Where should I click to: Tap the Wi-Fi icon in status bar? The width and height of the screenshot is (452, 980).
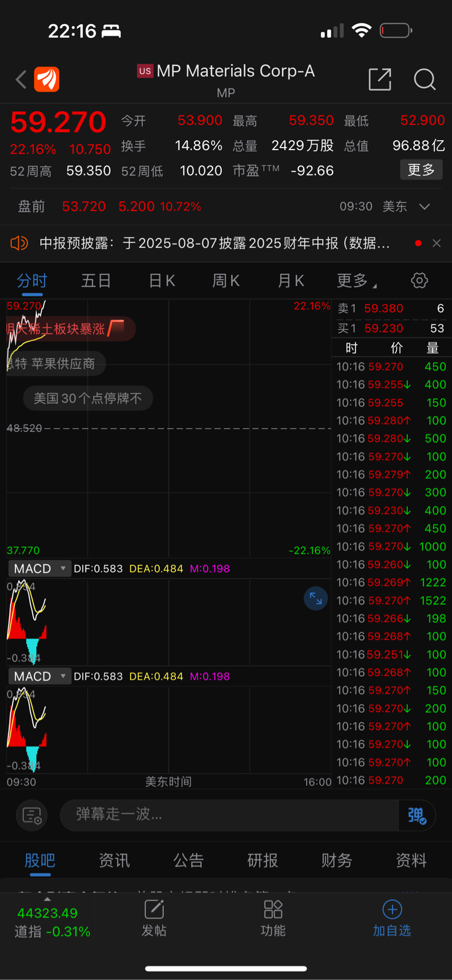(x=361, y=31)
